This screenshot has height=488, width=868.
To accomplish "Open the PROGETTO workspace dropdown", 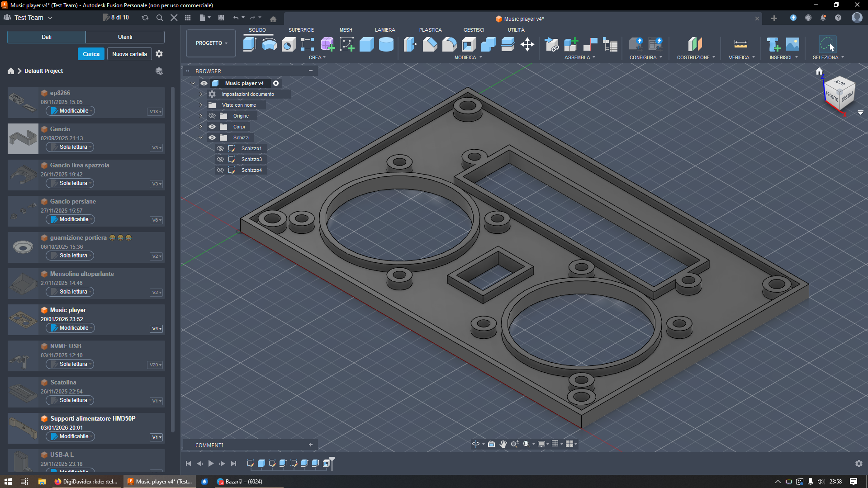I will [x=211, y=43].
